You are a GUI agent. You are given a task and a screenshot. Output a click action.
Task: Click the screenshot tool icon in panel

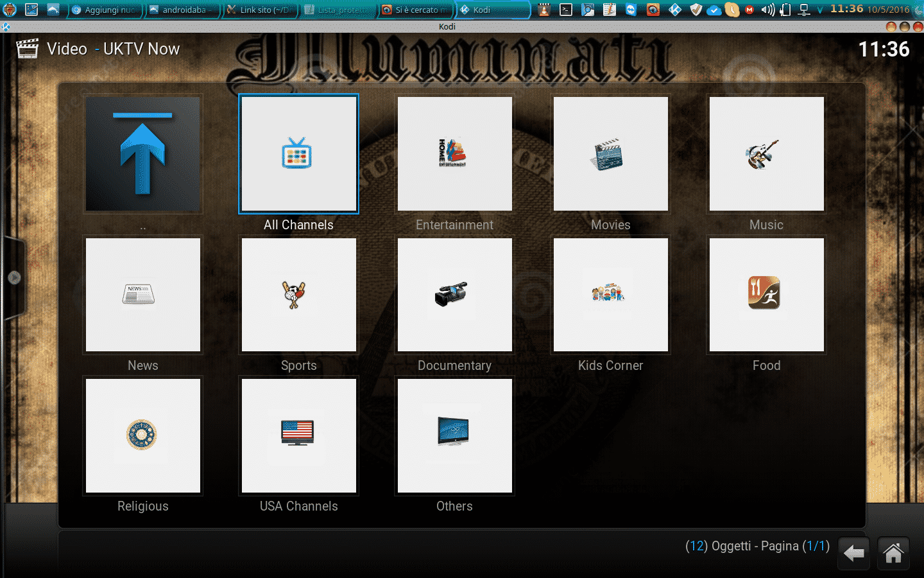click(x=653, y=10)
